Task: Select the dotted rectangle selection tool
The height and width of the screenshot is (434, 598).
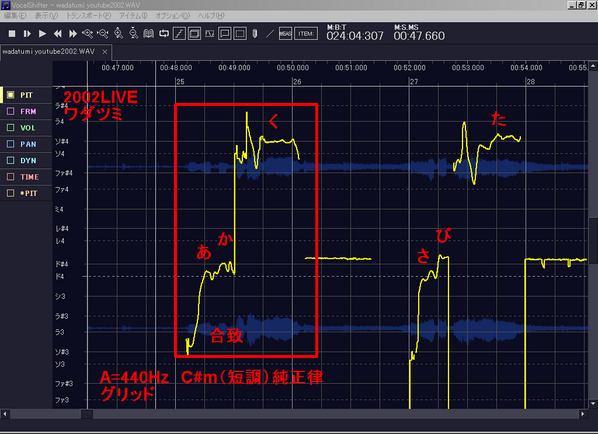Action: click(240, 34)
